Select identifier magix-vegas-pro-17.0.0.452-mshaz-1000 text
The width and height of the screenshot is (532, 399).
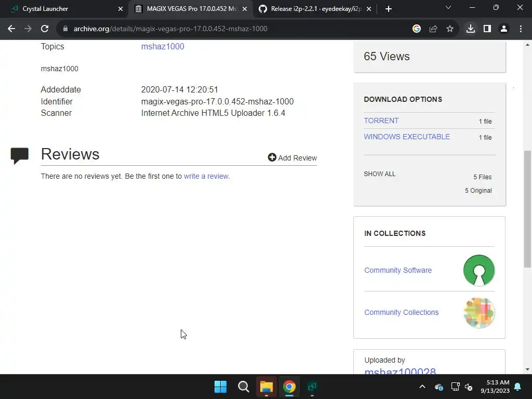click(x=218, y=101)
